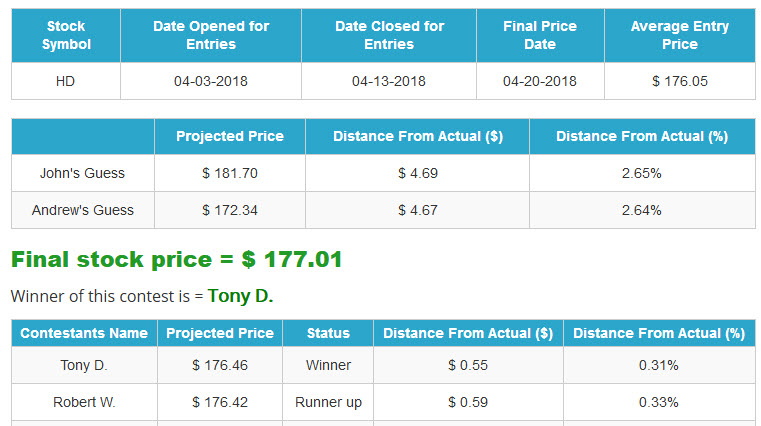Click the Date Opened for Entries header

[x=211, y=35]
